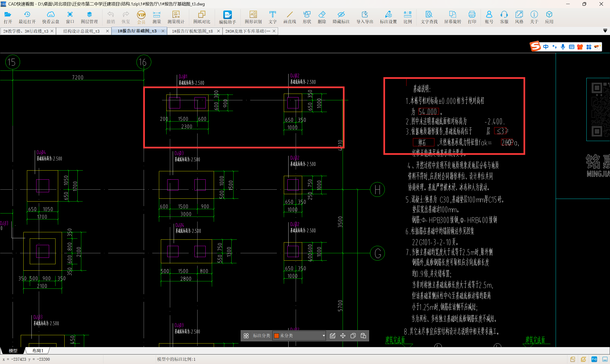The width and height of the screenshot is (610, 364).
Task: Toggle 隐藏标注 hide annotations
Action: pos(341,17)
